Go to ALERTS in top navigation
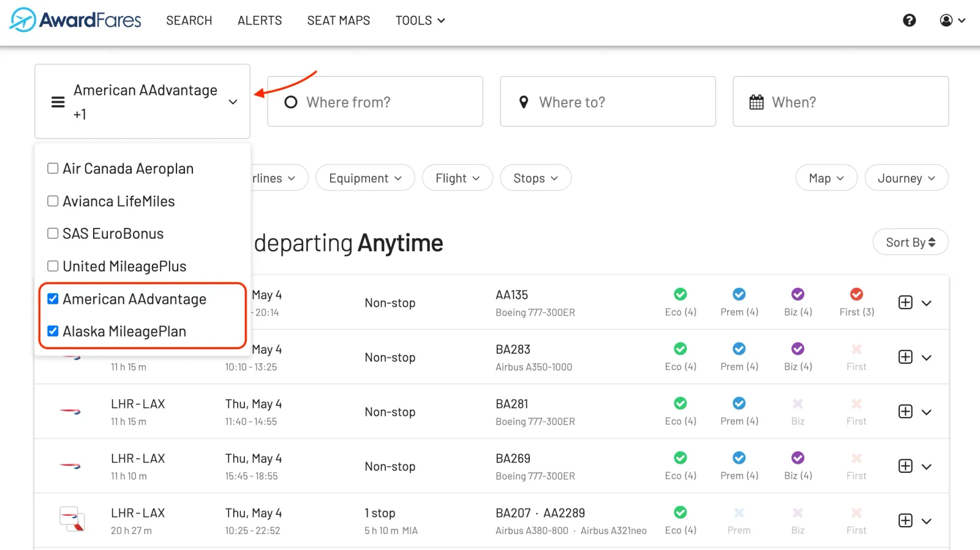 click(x=260, y=20)
